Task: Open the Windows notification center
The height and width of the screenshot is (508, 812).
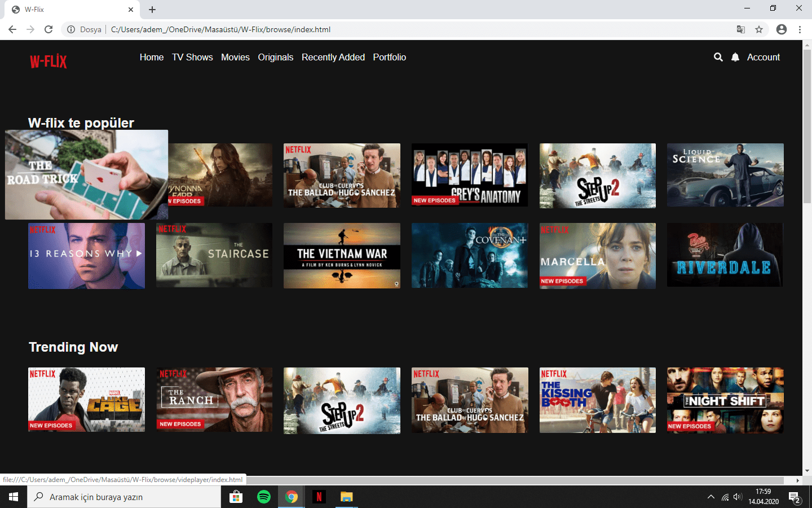Action: click(x=795, y=497)
